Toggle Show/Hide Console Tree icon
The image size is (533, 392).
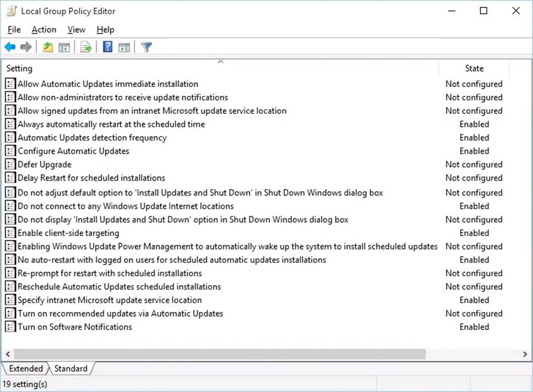click(64, 48)
